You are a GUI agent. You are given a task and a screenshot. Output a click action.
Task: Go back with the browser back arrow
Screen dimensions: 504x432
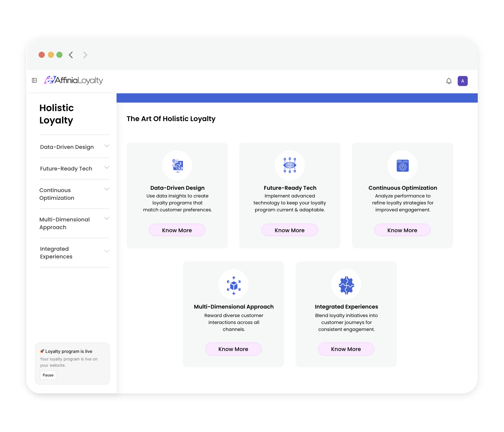point(71,55)
